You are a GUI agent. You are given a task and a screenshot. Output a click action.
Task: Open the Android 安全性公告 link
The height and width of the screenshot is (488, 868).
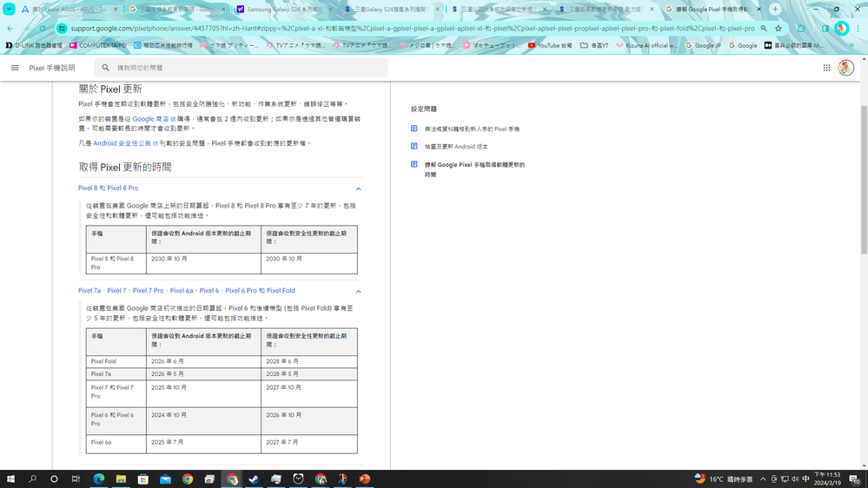[x=125, y=143]
